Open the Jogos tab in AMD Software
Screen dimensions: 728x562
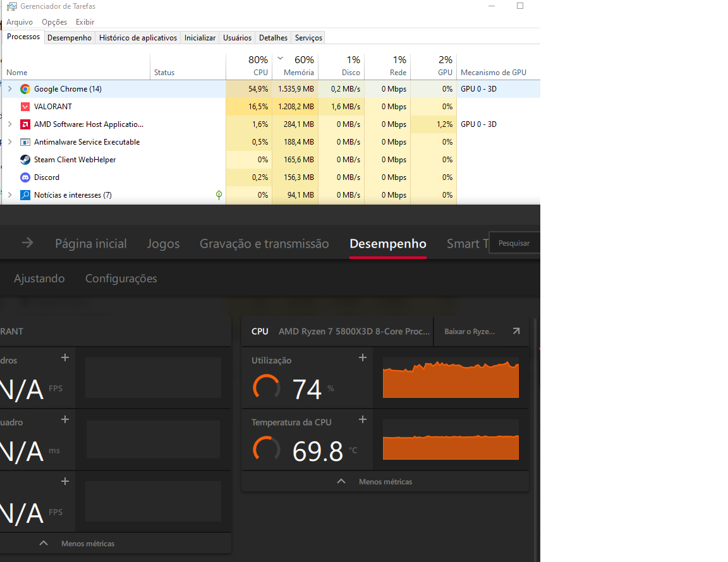pos(163,243)
